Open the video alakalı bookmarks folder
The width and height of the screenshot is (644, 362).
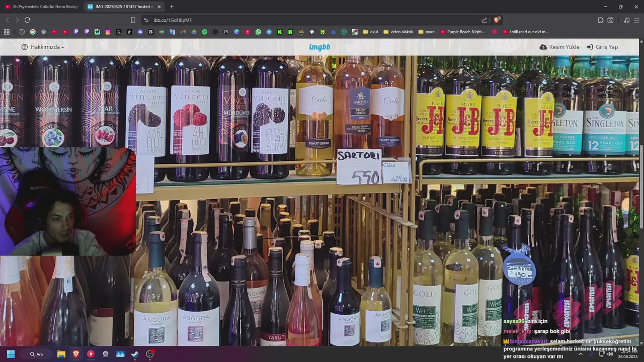click(398, 32)
